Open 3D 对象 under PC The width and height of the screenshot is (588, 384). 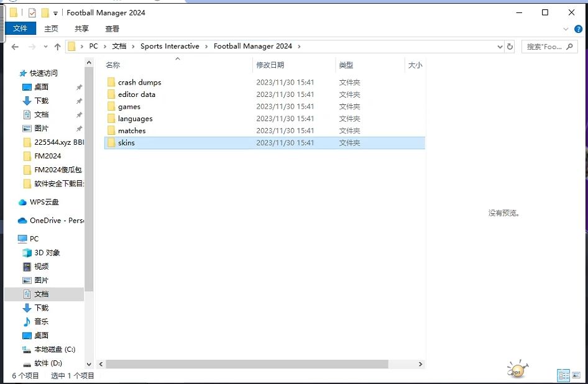tap(47, 253)
